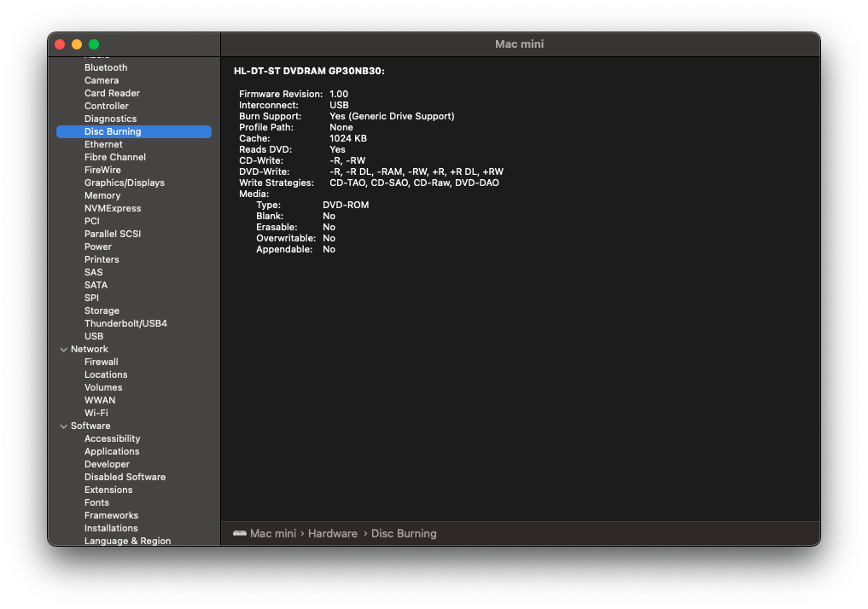Click the Profile Path value None

341,127
